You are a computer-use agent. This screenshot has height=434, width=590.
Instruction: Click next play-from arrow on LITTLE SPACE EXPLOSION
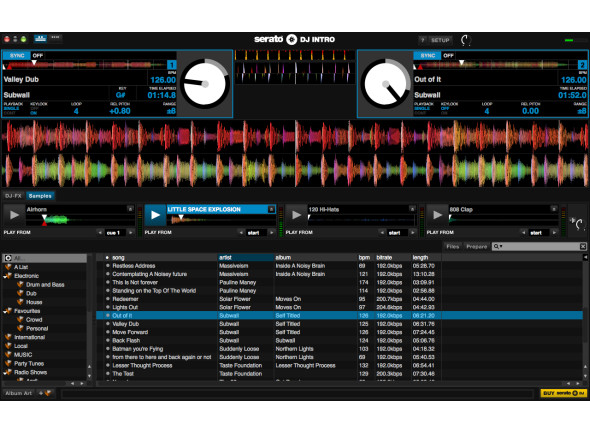(x=271, y=233)
